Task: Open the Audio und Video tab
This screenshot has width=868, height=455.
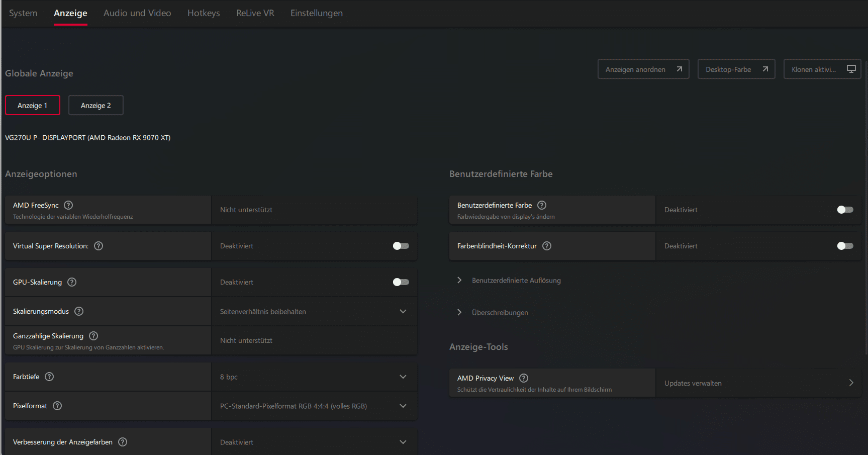Action: click(137, 13)
